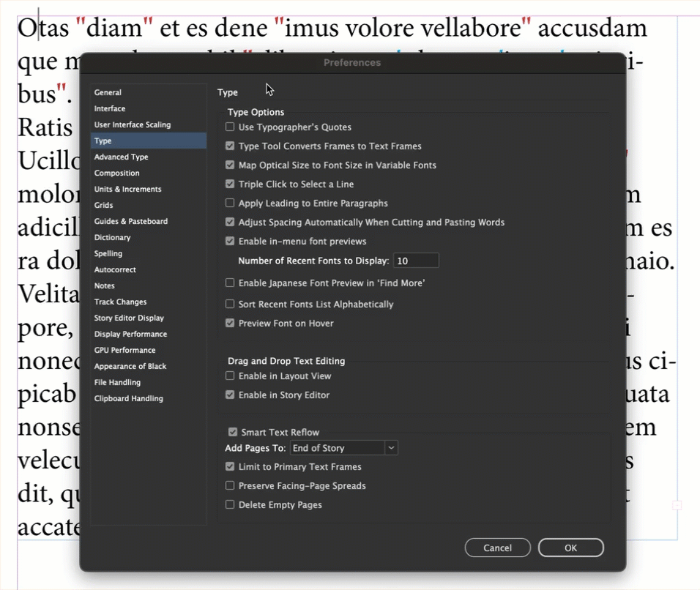The width and height of the screenshot is (700, 590).
Task: Select Type category in sidebar
Action: click(x=148, y=141)
